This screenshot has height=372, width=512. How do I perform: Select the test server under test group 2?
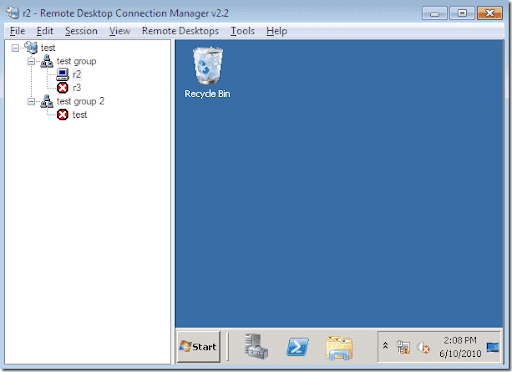tap(80, 115)
